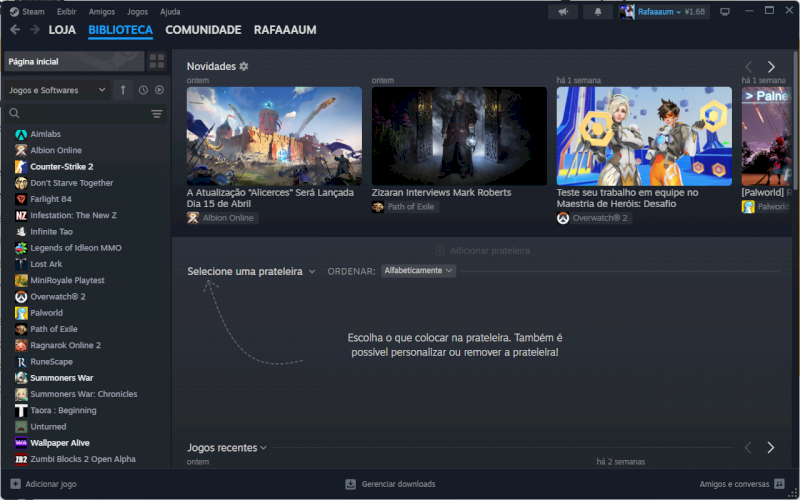Open the Overwatch Maestria de Heróis thumbnail
This screenshot has height=500, width=800.
(x=644, y=136)
